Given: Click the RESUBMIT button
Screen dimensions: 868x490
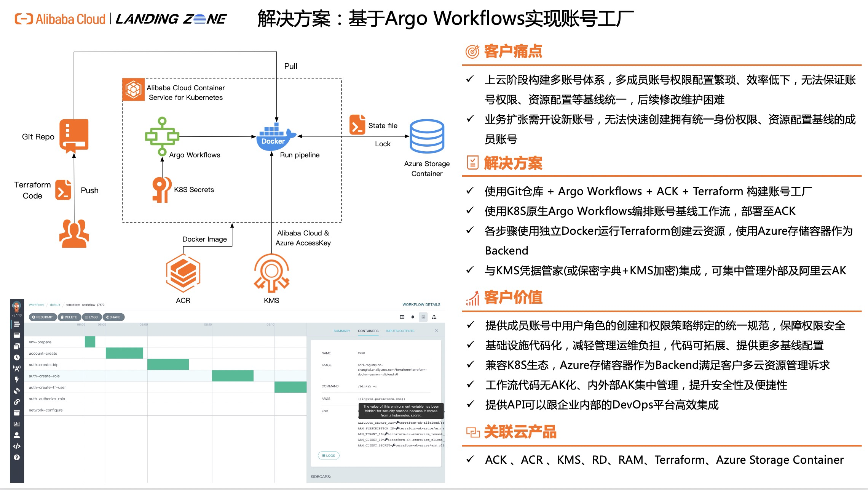Looking at the screenshot, I should pyautogui.click(x=43, y=317).
